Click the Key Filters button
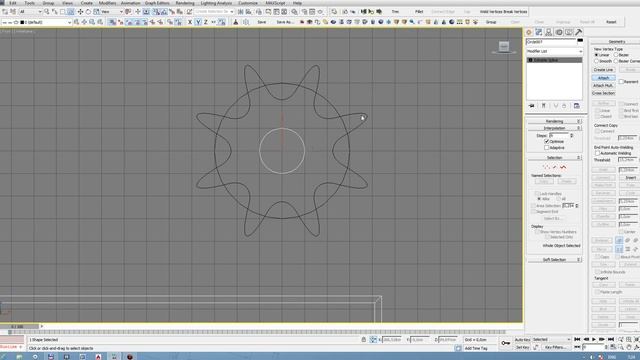640x360 pixels. click(556, 347)
